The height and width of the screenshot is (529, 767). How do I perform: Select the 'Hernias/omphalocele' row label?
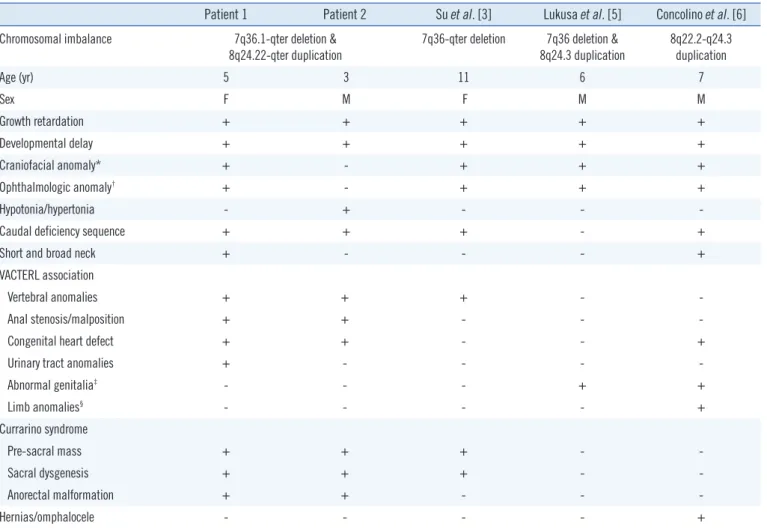[47, 517]
